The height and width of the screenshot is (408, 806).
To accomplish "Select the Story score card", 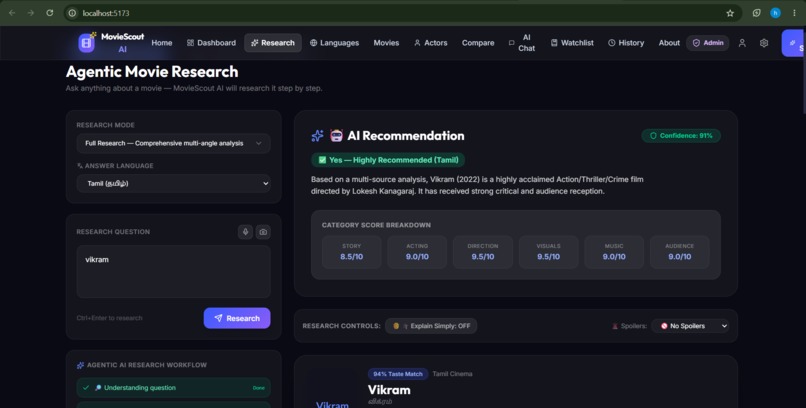I will coord(352,252).
